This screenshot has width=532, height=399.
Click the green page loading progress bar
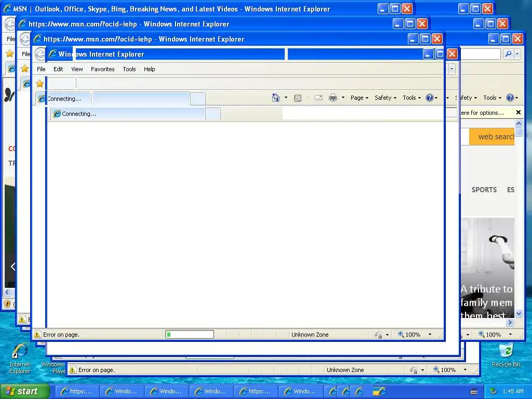[189, 335]
